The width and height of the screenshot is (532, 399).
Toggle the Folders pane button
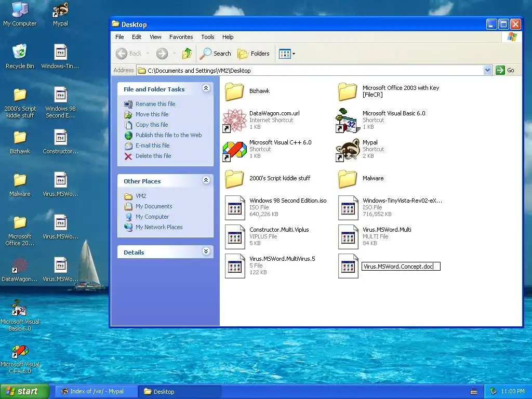click(253, 54)
